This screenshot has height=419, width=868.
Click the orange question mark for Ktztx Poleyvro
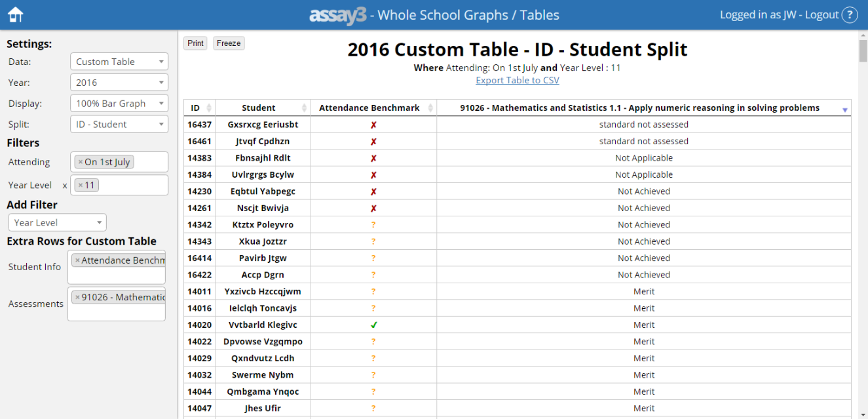[373, 224]
